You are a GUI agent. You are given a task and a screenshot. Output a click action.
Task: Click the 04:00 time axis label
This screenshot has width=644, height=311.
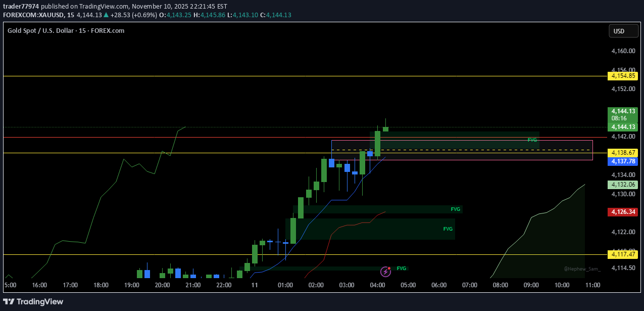[377, 285]
